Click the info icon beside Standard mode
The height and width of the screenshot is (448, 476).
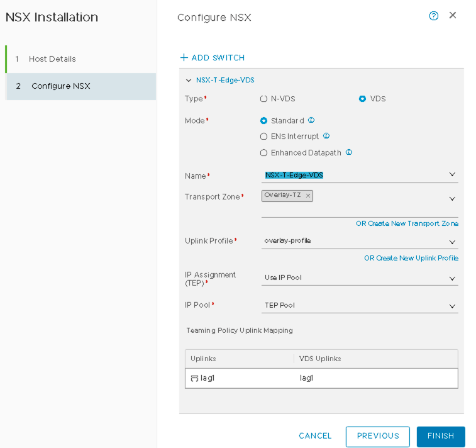tap(311, 120)
